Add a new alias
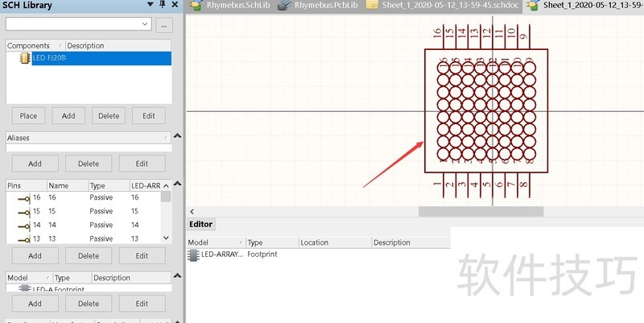Image resolution: width=644 pixels, height=323 pixels. pos(35,164)
